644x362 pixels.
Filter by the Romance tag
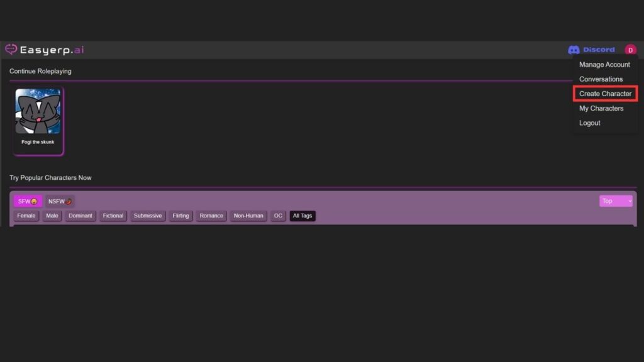(x=211, y=216)
